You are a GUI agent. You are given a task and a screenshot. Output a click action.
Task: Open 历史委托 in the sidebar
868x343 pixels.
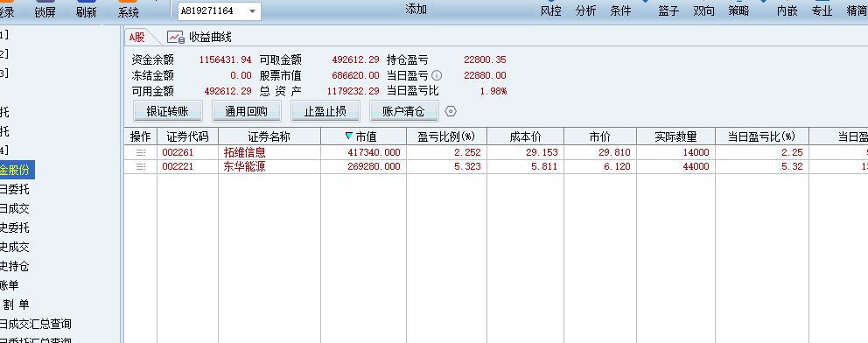pos(15,227)
